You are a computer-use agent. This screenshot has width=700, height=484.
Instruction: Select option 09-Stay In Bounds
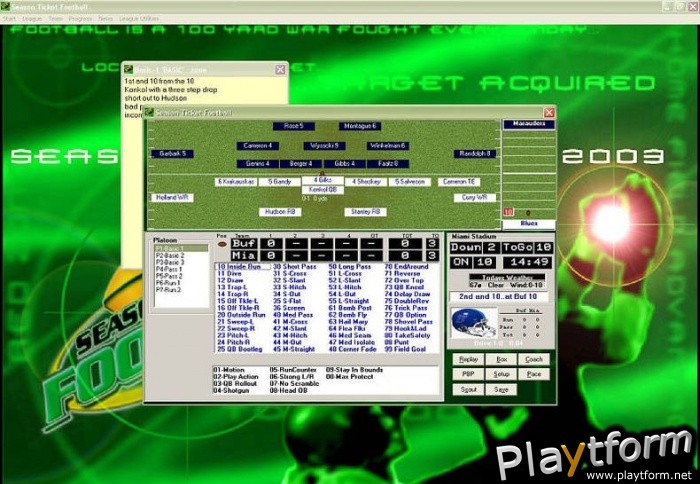pos(354,370)
